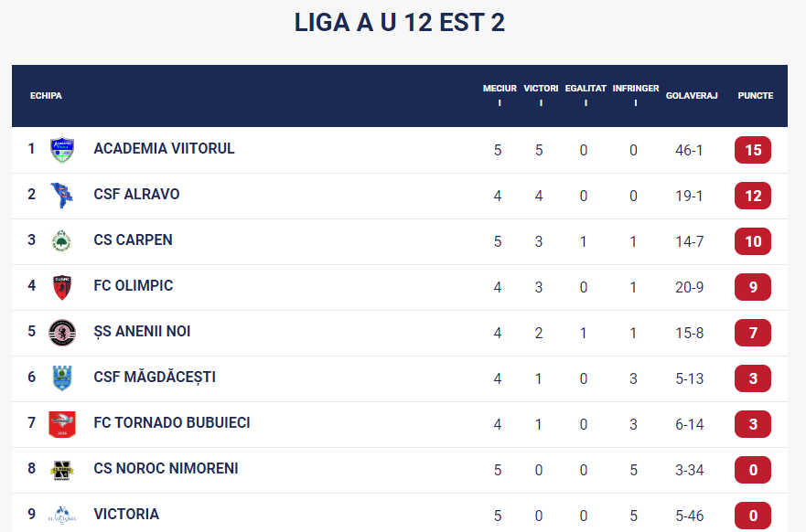
Task: Click the LIGA A U 12 EST 2 title
Action: pos(400,23)
